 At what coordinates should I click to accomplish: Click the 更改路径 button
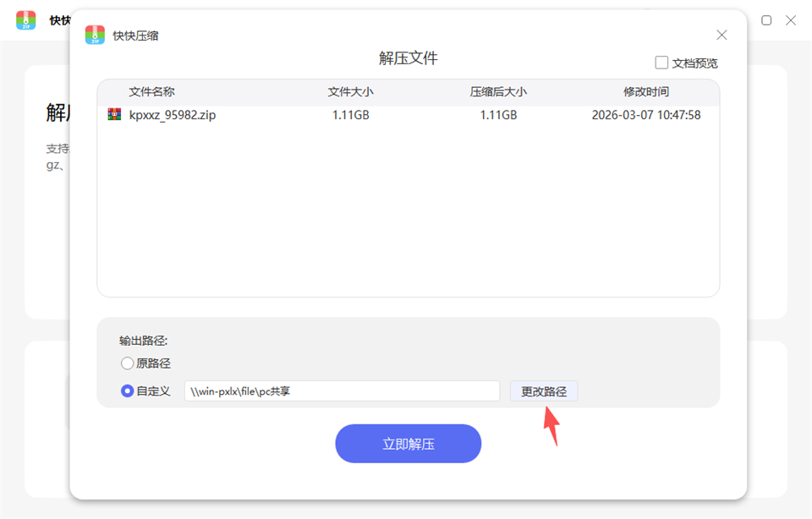[x=544, y=391]
